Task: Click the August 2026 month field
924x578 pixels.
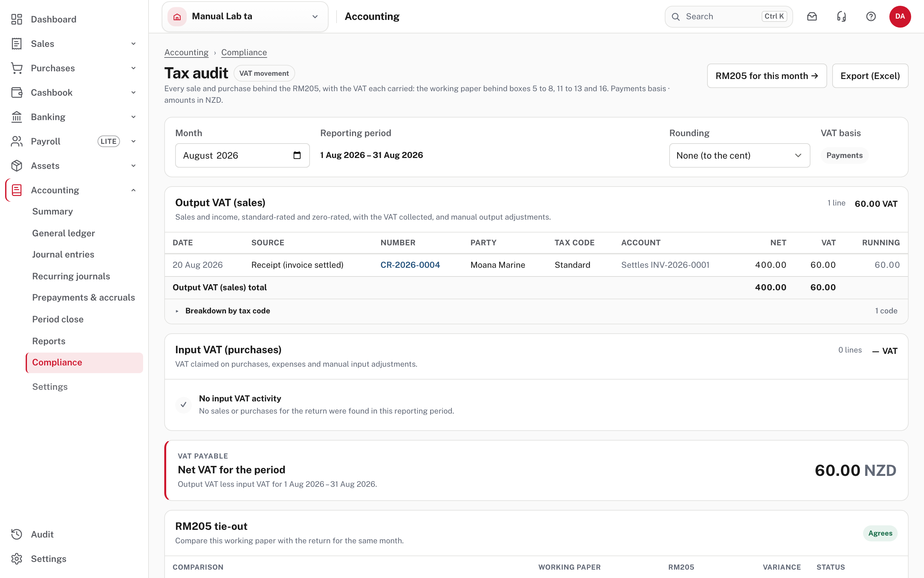Action: point(242,155)
